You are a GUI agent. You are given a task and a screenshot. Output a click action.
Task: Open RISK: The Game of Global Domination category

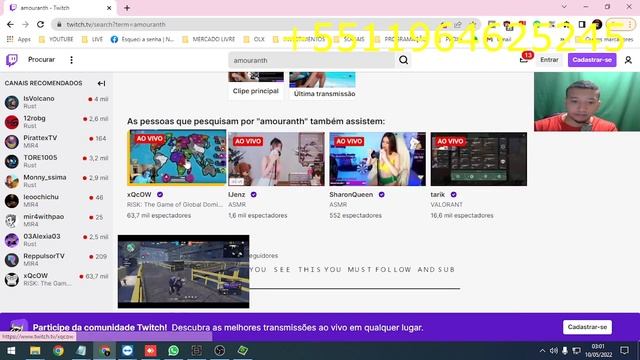pos(175,204)
